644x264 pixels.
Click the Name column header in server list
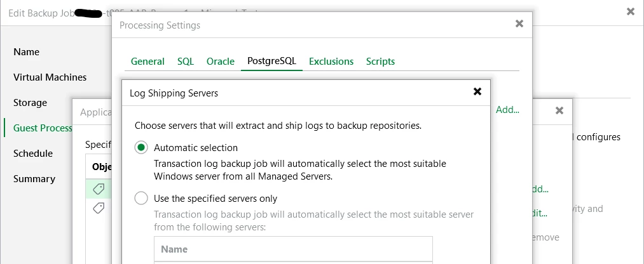click(x=174, y=249)
